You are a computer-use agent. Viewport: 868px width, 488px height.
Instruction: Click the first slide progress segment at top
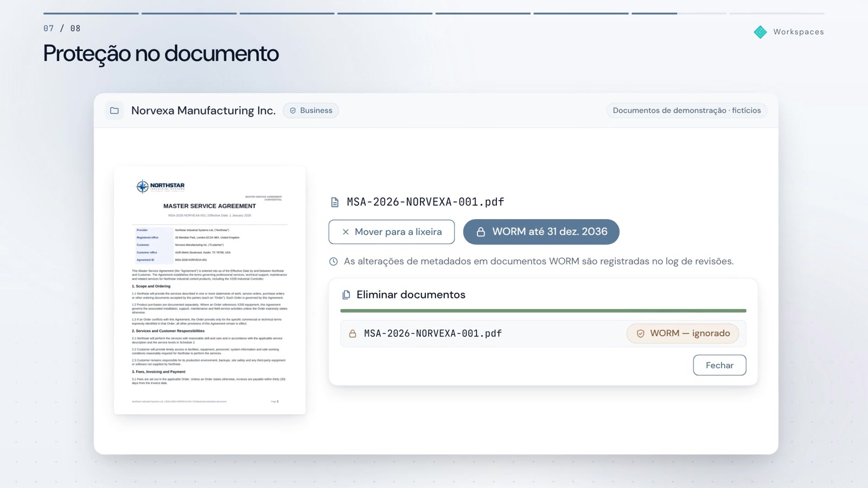[91, 14]
